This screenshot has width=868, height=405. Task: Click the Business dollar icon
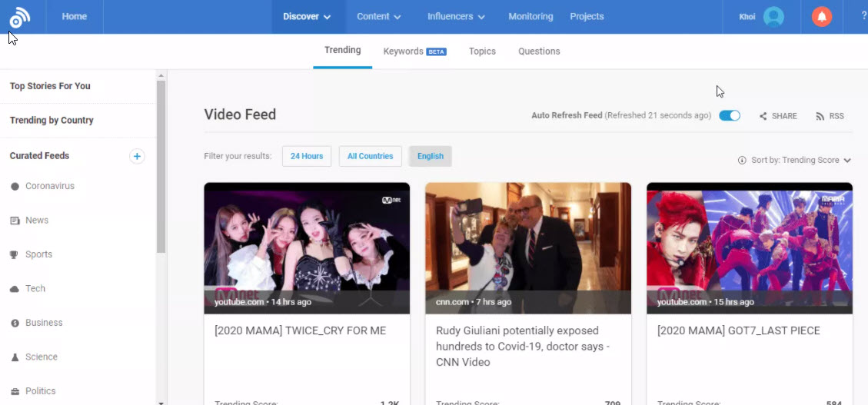(15, 323)
